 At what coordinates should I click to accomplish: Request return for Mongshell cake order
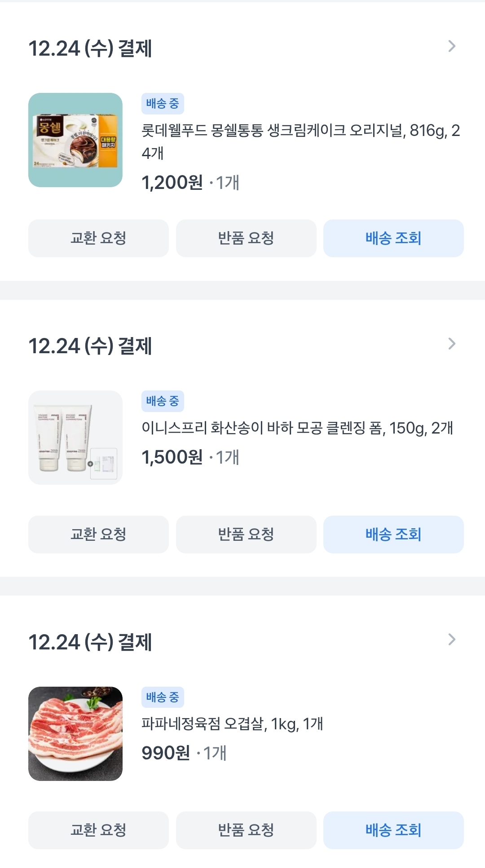[x=246, y=238]
